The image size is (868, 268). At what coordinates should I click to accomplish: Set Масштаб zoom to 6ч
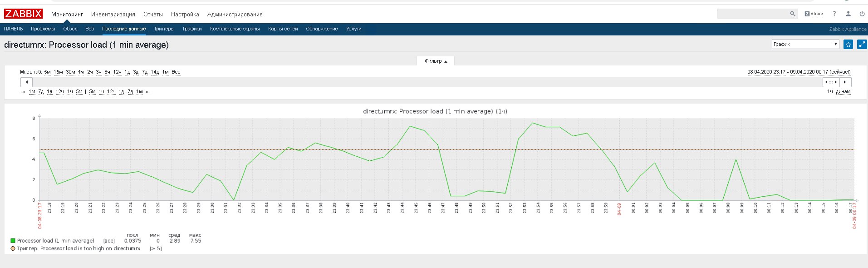pos(108,72)
